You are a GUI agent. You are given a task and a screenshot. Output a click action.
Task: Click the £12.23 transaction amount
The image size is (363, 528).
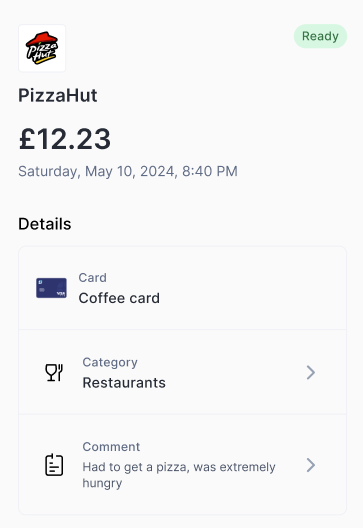65,139
